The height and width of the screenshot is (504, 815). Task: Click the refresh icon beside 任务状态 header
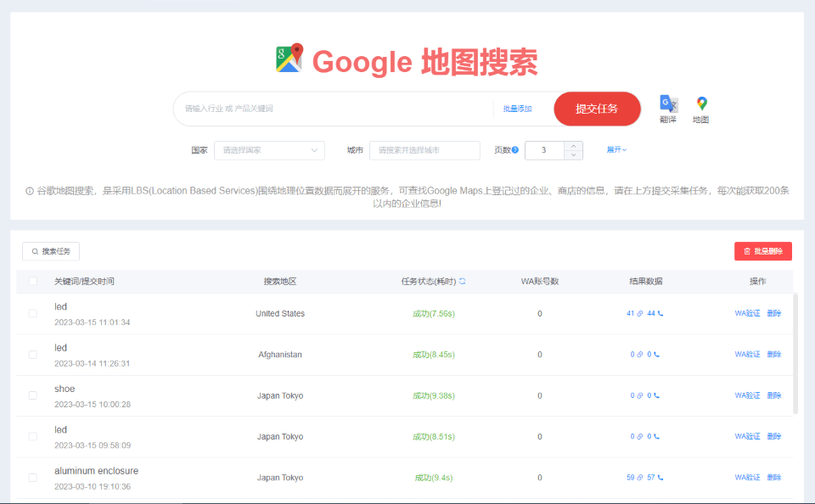tap(463, 281)
